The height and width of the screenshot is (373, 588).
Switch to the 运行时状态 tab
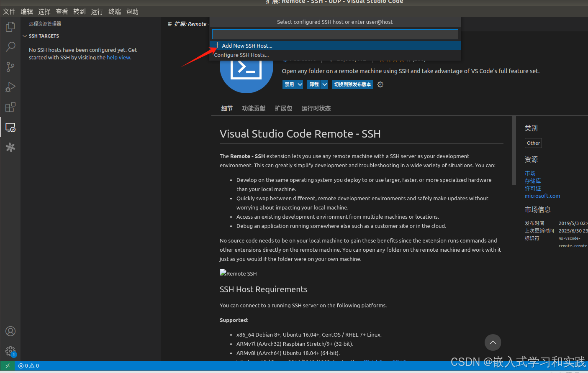click(x=316, y=108)
